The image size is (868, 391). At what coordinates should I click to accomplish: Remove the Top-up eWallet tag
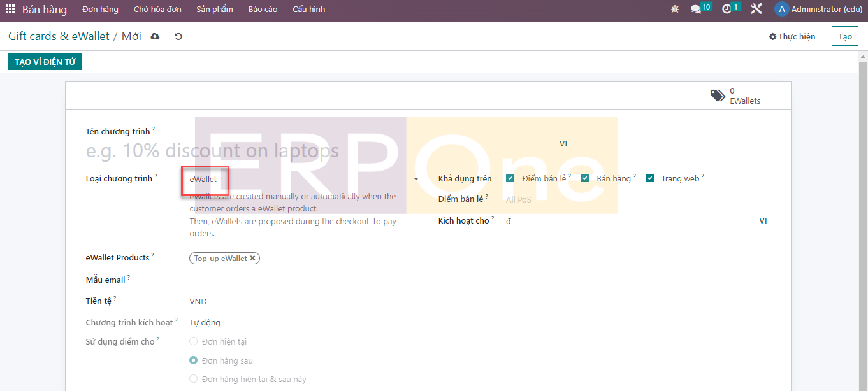253,259
